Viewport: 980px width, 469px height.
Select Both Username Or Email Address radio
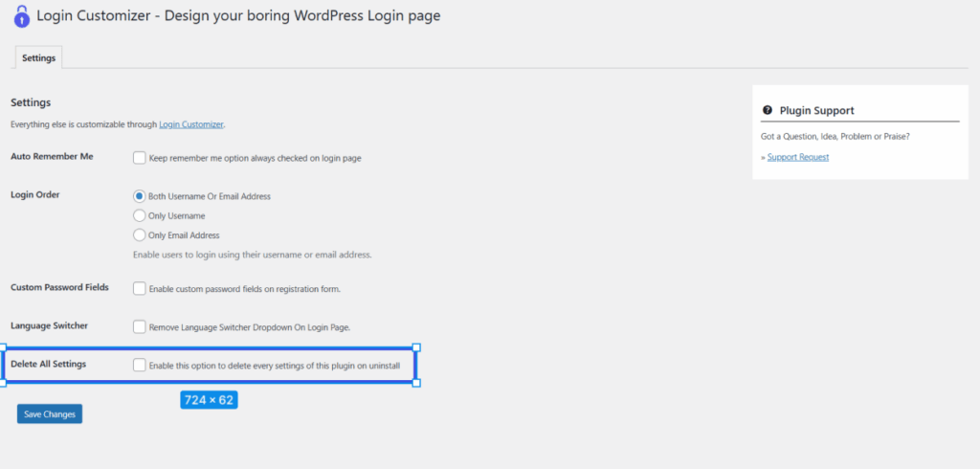pyautogui.click(x=140, y=195)
